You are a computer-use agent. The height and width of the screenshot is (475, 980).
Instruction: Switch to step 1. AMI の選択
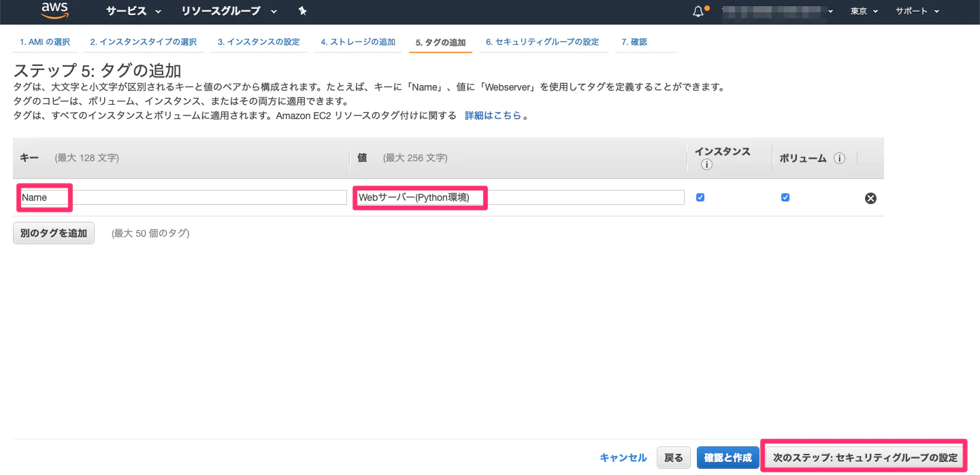click(44, 42)
